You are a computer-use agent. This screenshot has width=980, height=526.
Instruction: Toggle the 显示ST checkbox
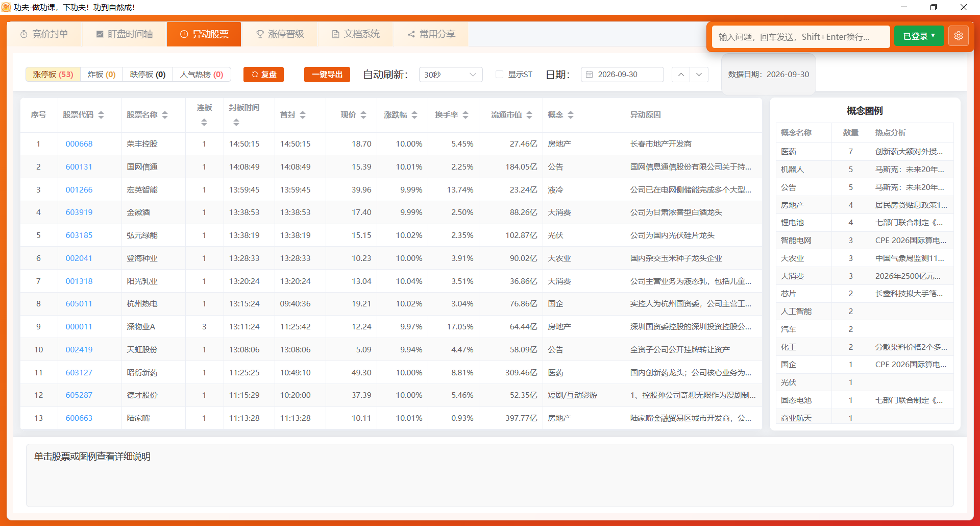coord(499,75)
